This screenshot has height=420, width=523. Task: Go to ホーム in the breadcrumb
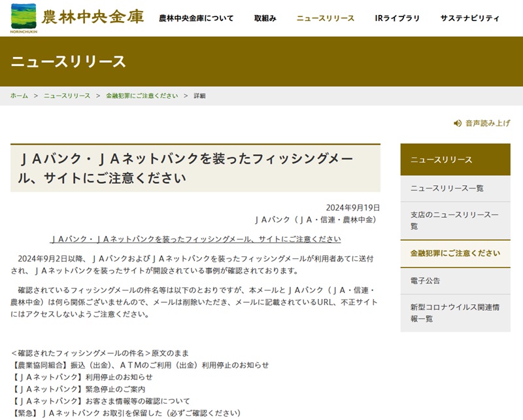pos(19,96)
